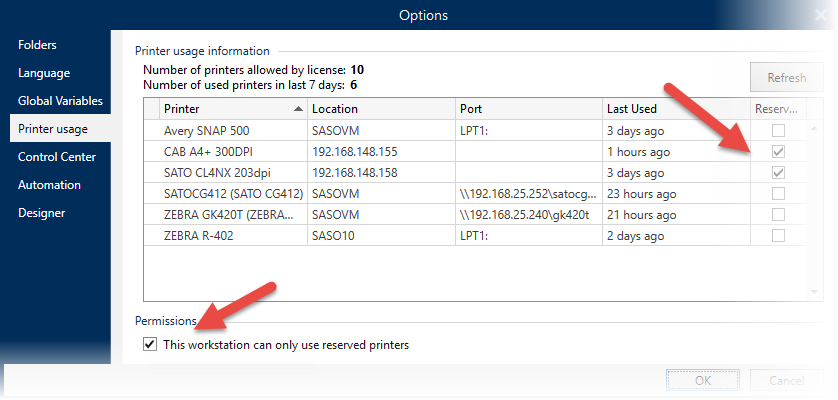Image resolution: width=838 pixels, height=400 pixels.
Task: Click the Refresh button
Action: (x=787, y=78)
